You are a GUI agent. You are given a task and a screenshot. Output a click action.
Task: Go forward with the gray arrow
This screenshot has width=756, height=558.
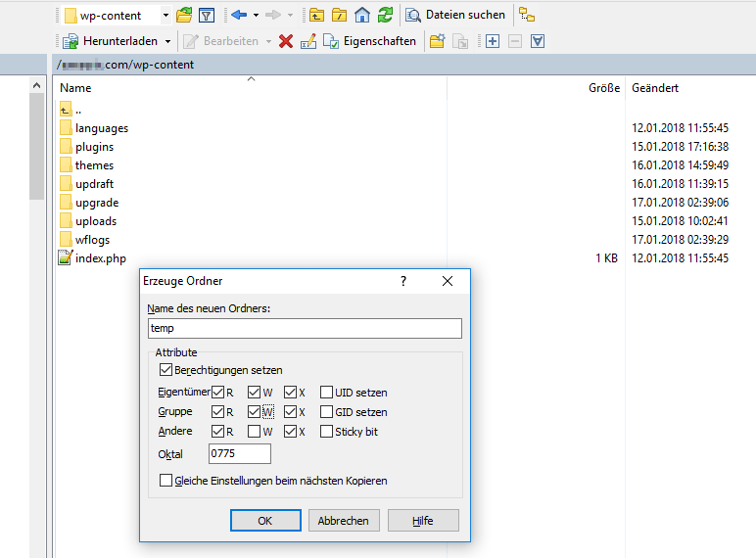(x=273, y=15)
